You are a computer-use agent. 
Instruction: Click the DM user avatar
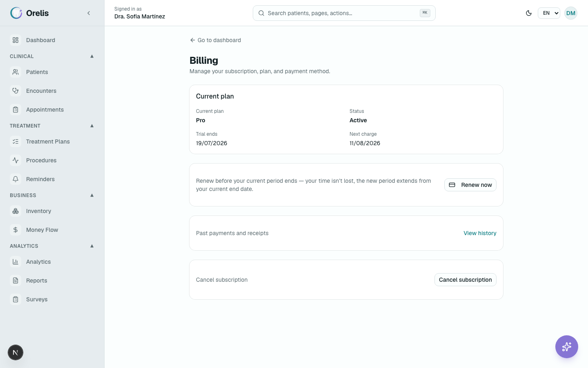[571, 13]
